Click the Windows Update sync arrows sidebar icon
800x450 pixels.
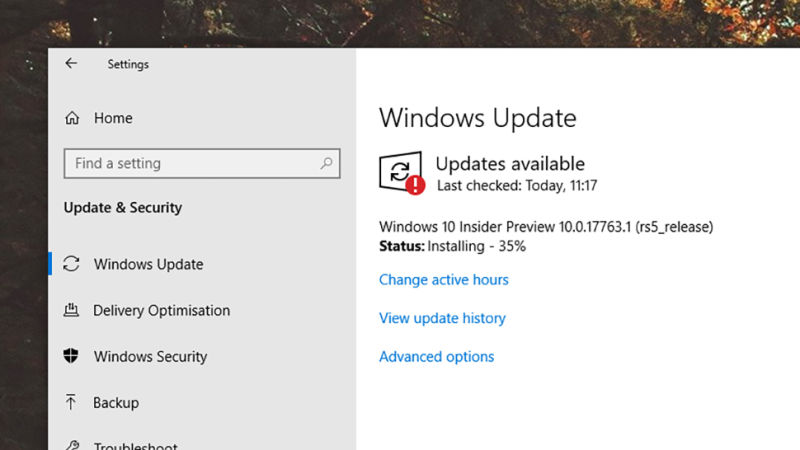point(71,264)
